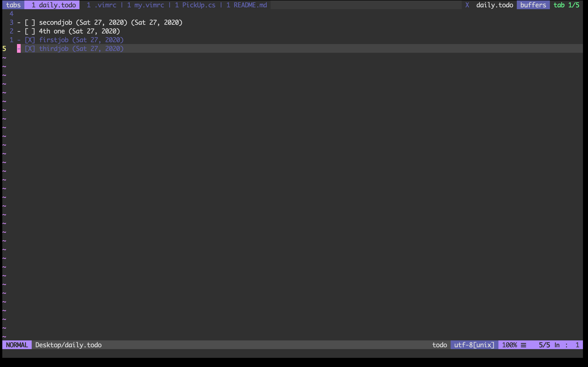Click the line count hamburger icon

(523, 345)
